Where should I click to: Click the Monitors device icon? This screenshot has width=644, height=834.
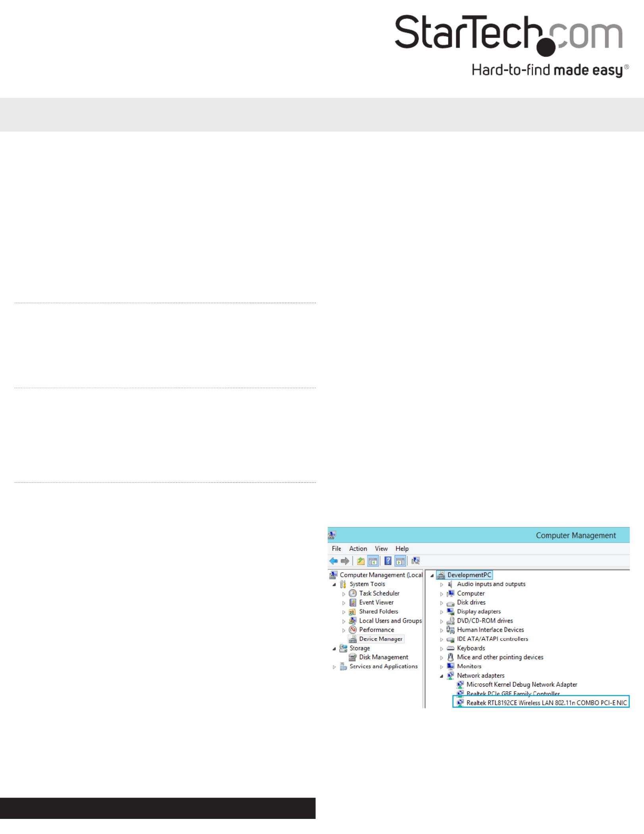450,666
